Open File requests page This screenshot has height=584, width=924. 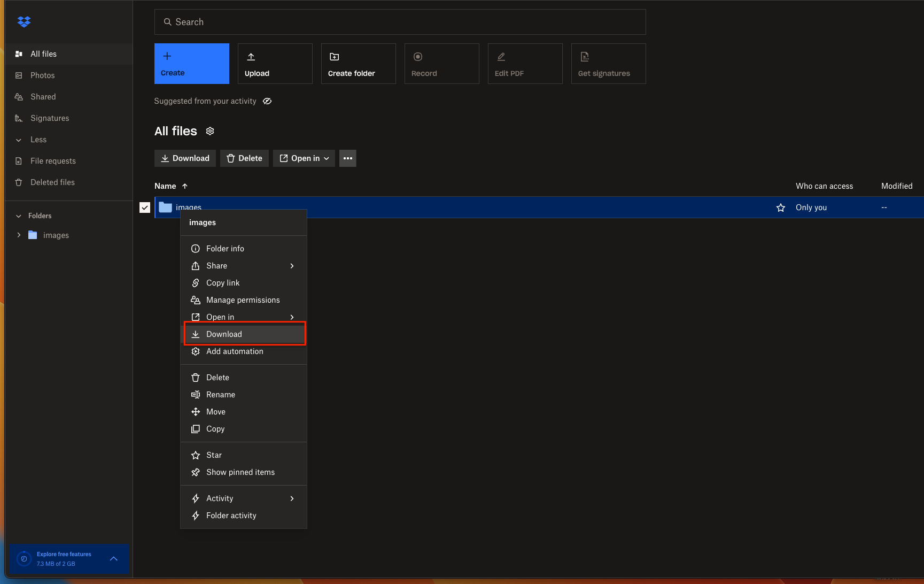(x=68, y=161)
